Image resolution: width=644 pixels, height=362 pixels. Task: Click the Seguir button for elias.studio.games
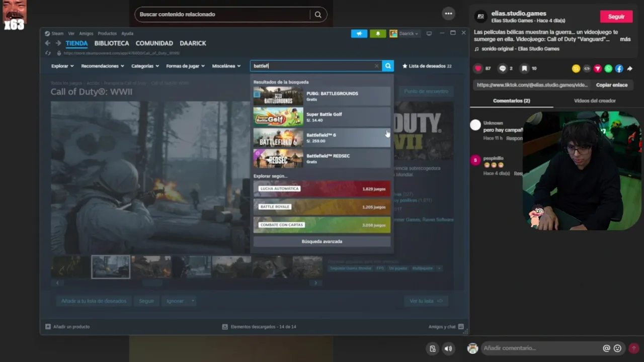click(x=616, y=17)
